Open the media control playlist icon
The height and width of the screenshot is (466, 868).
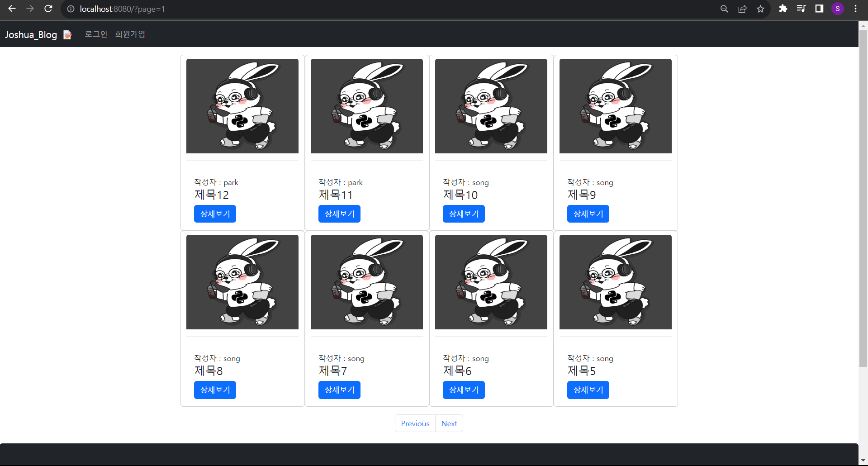801,9
